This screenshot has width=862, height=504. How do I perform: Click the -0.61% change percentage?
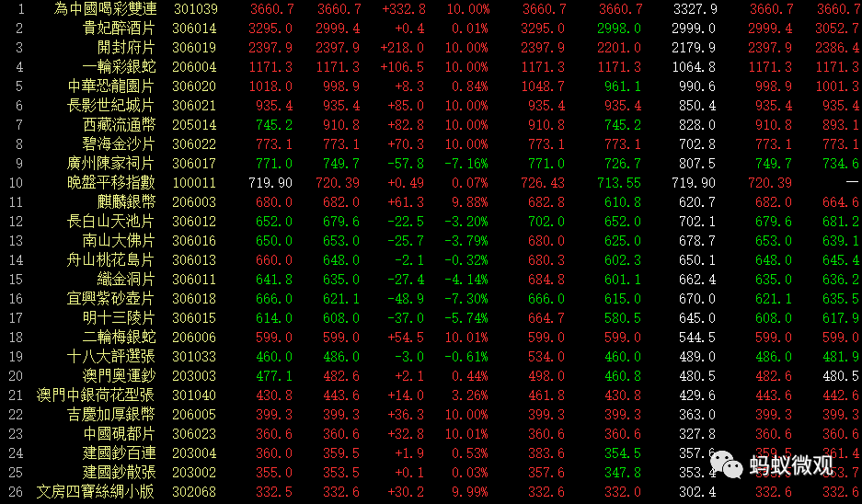466,357
